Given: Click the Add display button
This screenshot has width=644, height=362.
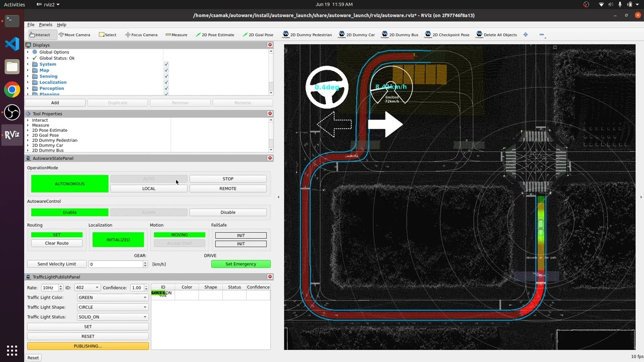Looking at the screenshot, I should pos(55,103).
